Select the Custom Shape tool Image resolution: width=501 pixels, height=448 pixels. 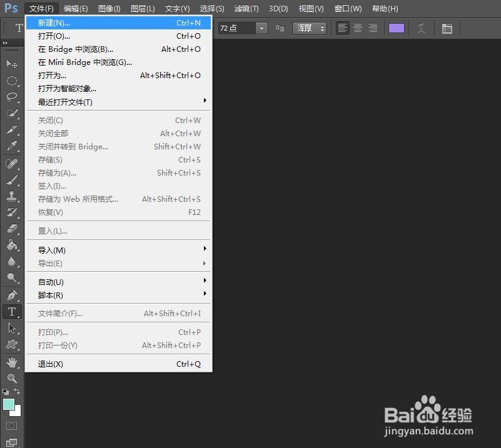click(x=12, y=344)
